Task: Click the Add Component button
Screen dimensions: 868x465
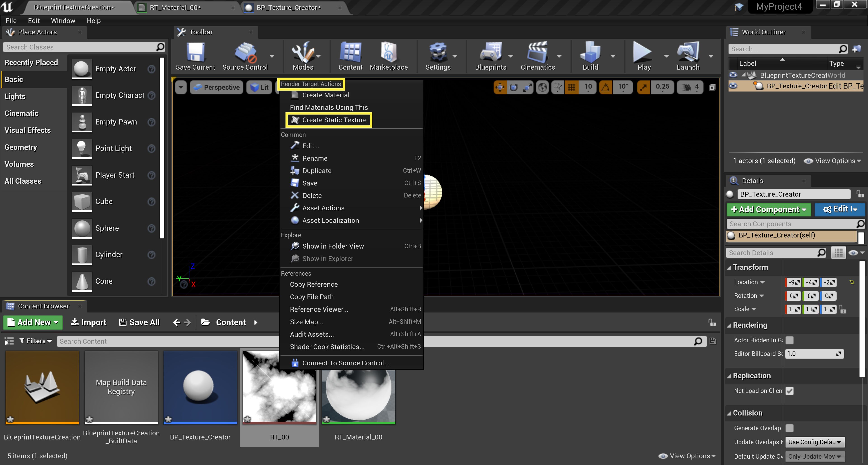Action: point(768,209)
